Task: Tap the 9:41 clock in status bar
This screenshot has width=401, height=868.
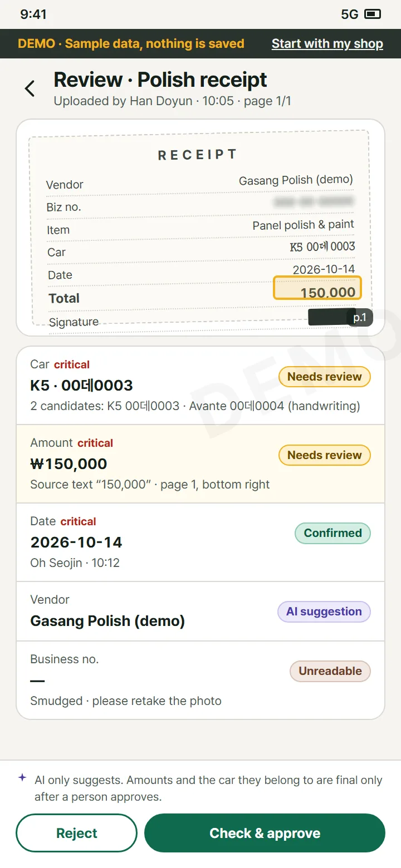Action: click(x=33, y=14)
